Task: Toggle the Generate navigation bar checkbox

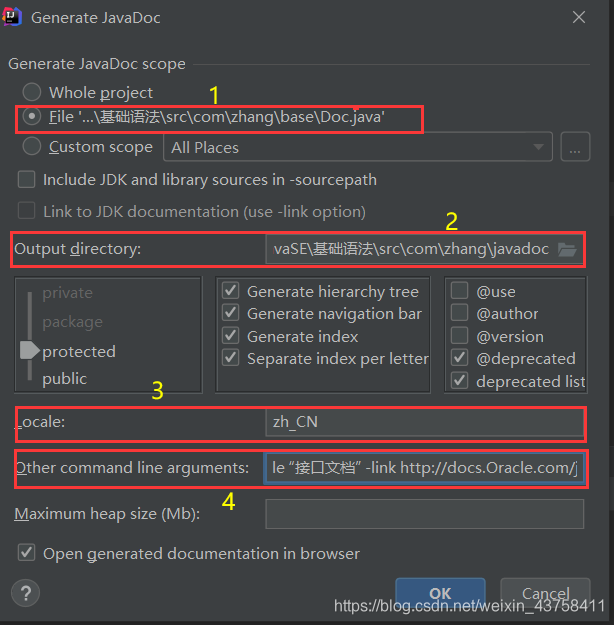Action: coord(230,313)
